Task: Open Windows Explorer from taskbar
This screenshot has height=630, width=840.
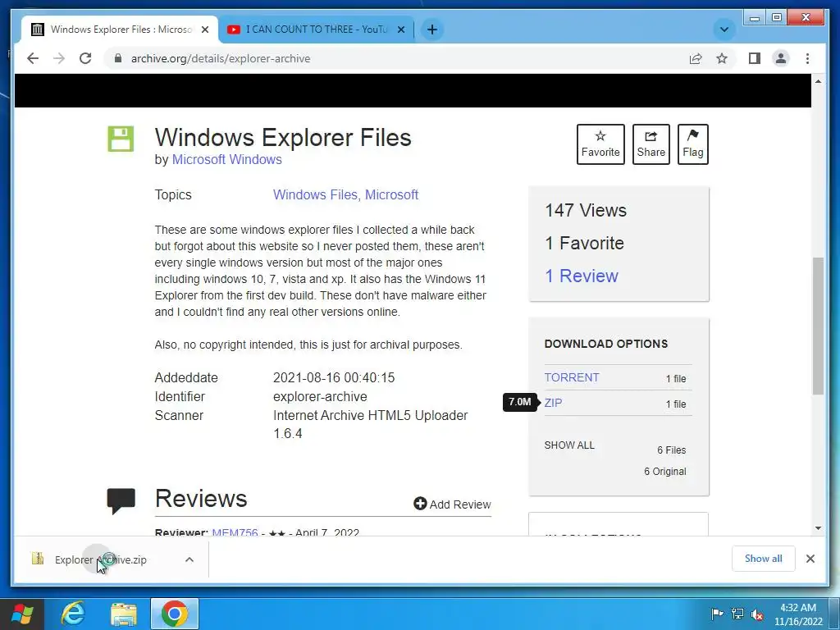Action: [124, 614]
